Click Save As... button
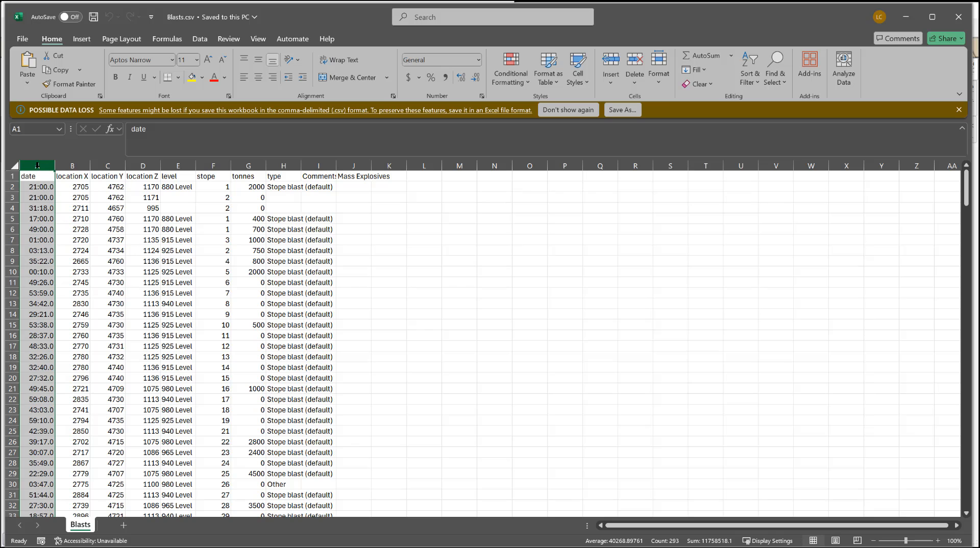Image resolution: width=980 pixels, height=548 pixels. [623, 110]
